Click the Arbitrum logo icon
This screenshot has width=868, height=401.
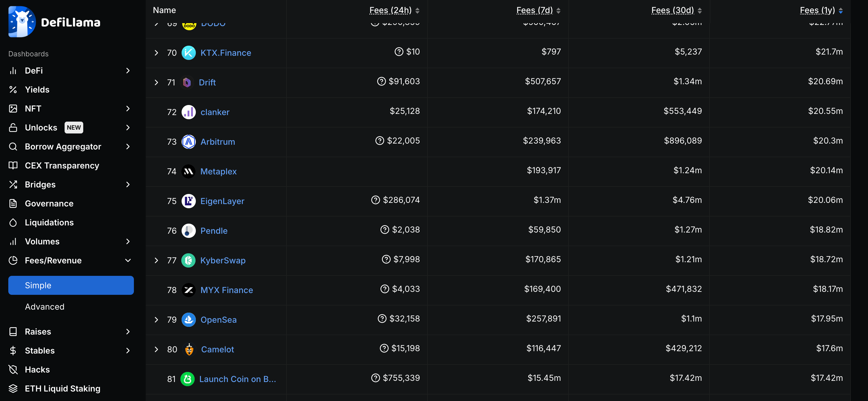click(189, 142)
